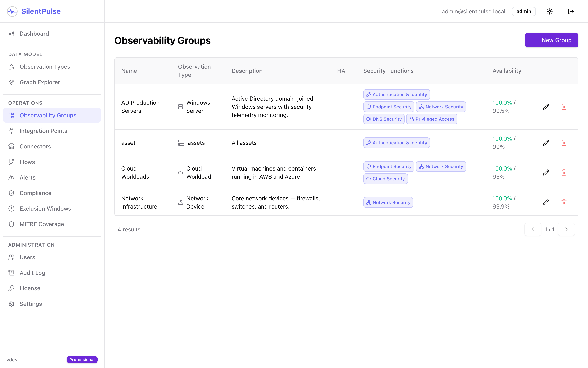Click the Professional license badge
Viewport: 588px width, 368px height.
click(x=82, y=359)
